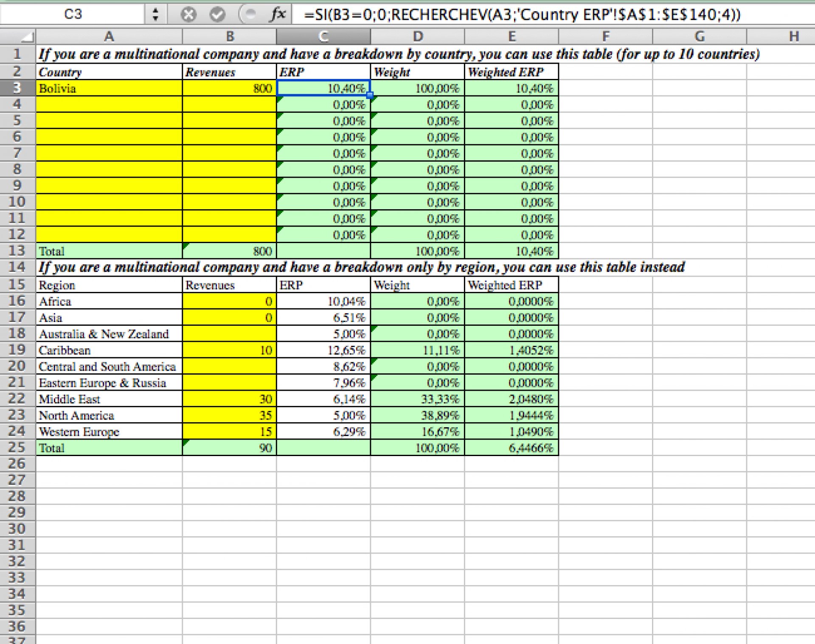
Task: Click the Weighted ERP cell in row 3
Action: coord(511,88)
